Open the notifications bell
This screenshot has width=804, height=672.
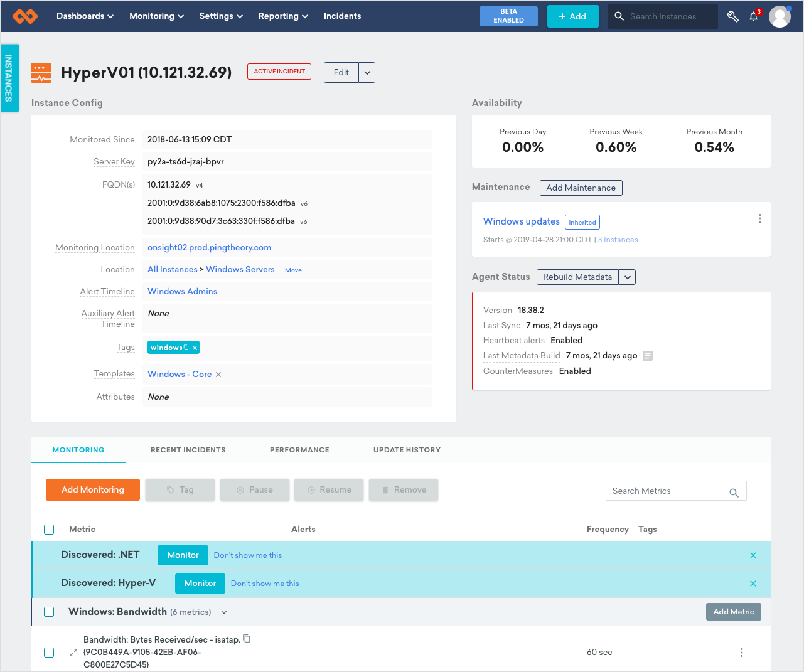(x=754, y=16)
